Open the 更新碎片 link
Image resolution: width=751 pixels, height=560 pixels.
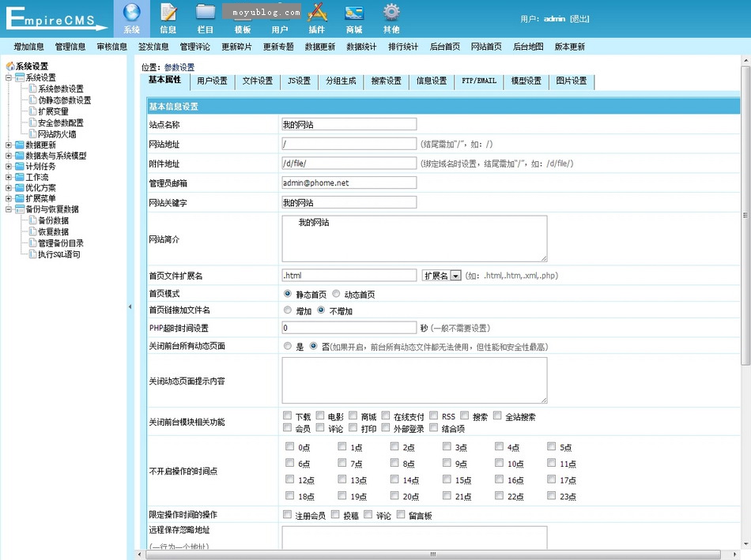tap(236, 47)
